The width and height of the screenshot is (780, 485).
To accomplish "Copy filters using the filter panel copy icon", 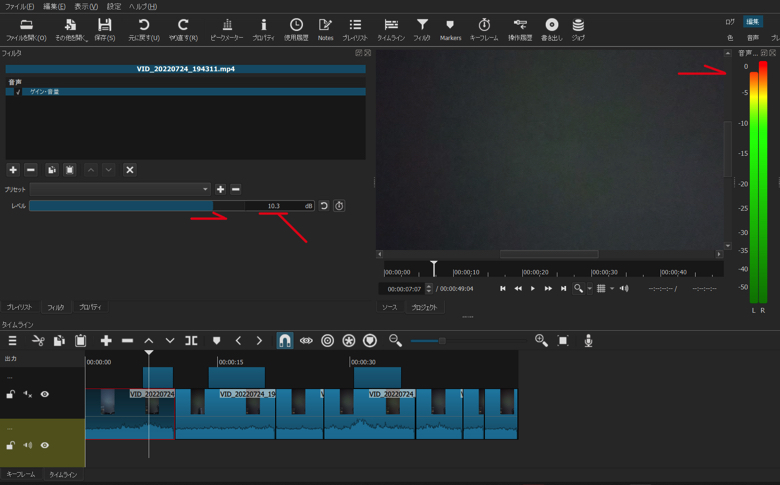I will (52, 170).
